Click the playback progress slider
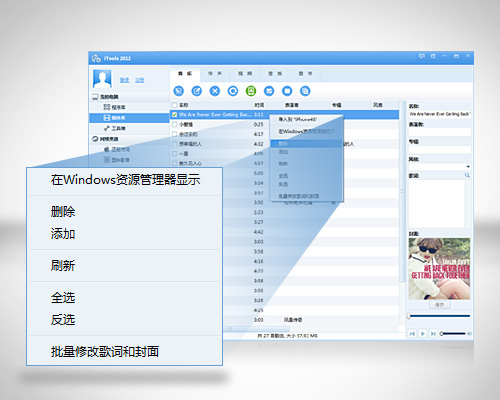The height and width of the screenshot is (400, 500). (x=439, y=316)
